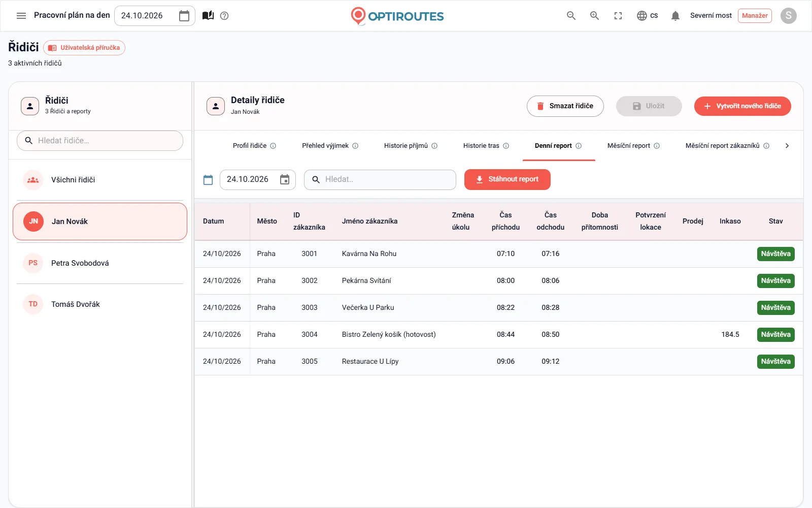
Task: Download report with Stáhnout report button
Action: (507, 179)
